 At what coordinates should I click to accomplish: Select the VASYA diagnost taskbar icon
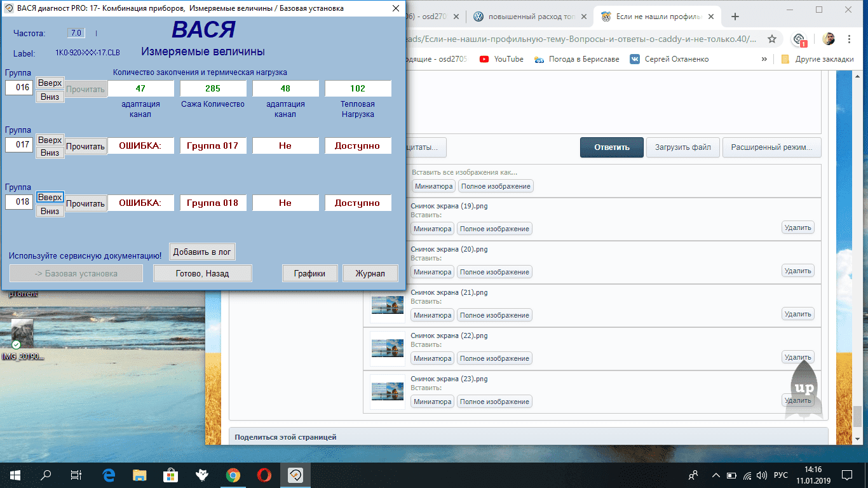click(295, 475)
